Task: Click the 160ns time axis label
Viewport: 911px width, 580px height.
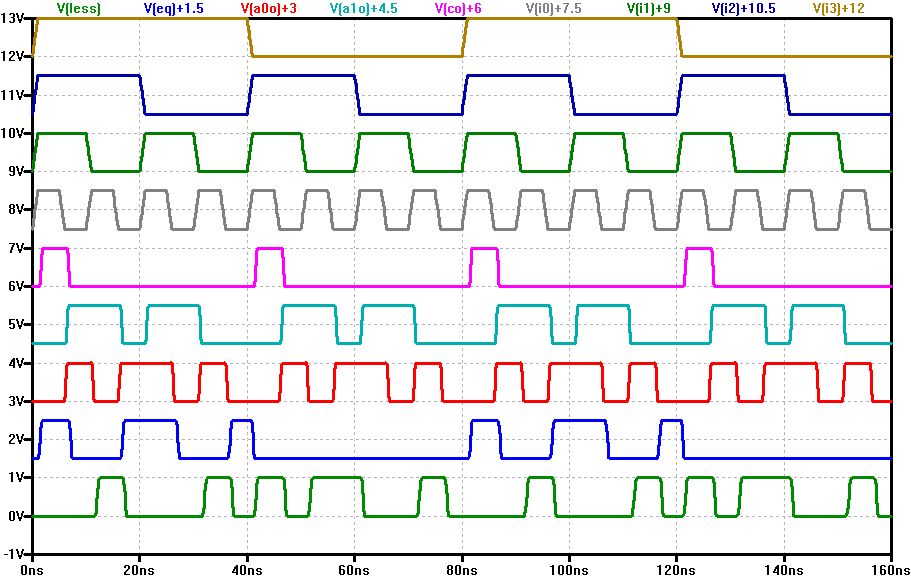Action: point(889,569)
